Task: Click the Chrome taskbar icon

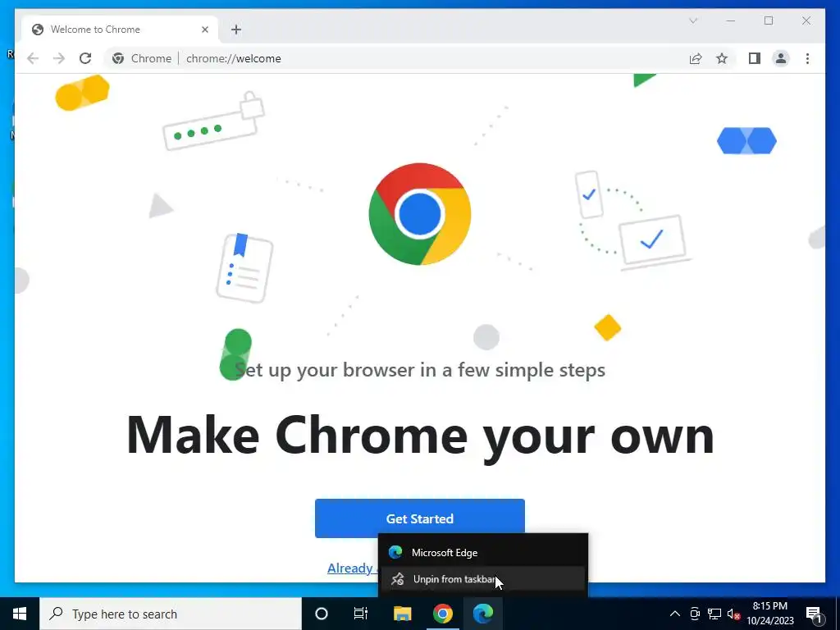Action: coord(442,614)
